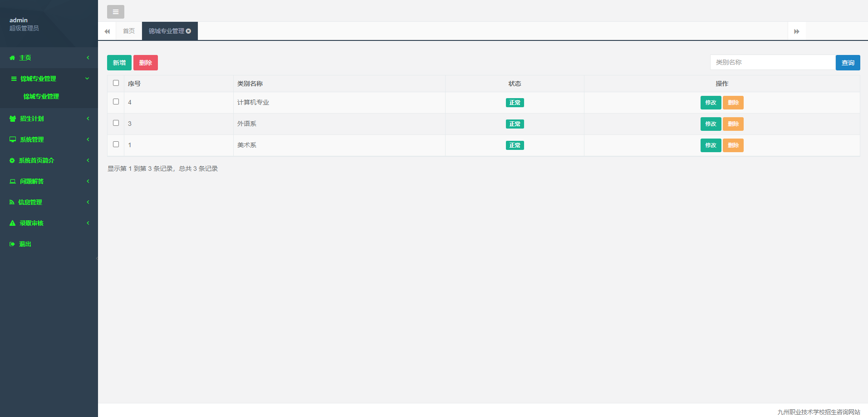Open the 锦城专业管理 submenu item

tap(41, 96)
